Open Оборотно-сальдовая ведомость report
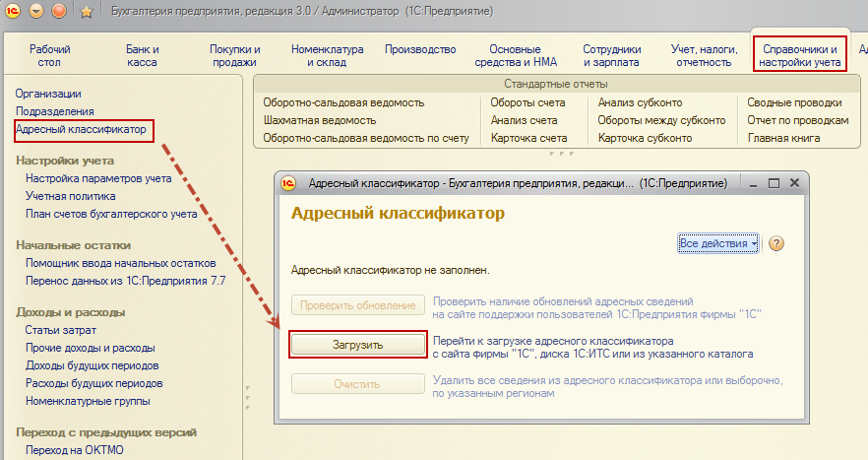This screenshot has width=868, height=460. point(343,102)
